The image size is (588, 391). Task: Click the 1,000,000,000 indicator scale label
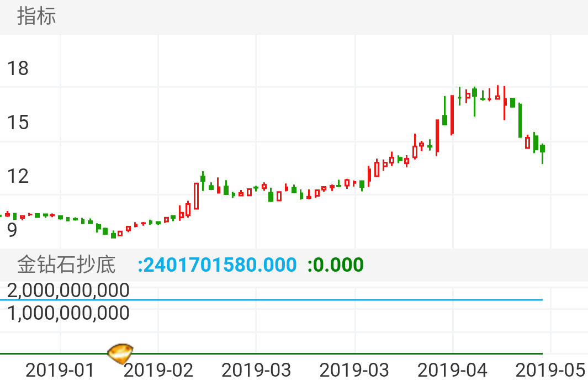click(x=68, y=313)
